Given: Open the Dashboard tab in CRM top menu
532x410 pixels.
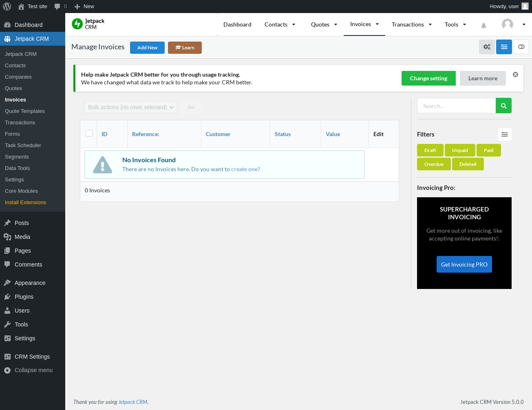Looking at the screenshot, I should tap(237, 24).
